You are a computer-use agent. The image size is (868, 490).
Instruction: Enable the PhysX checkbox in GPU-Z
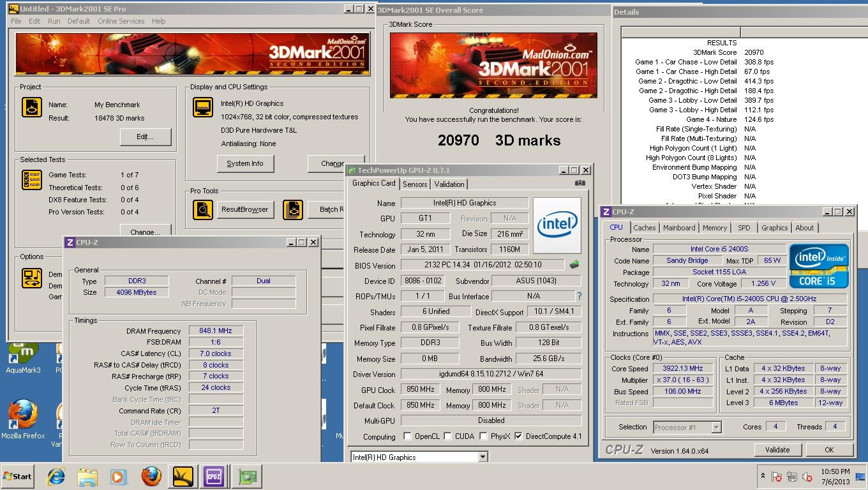[484, 436]
